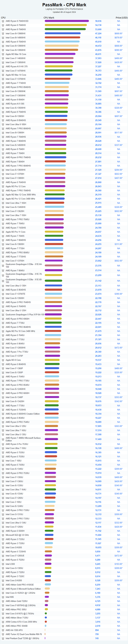This screenshot has width=128, height=644.
Task: Open Intel U300 CPU link
Action: [x=10, y=564]
